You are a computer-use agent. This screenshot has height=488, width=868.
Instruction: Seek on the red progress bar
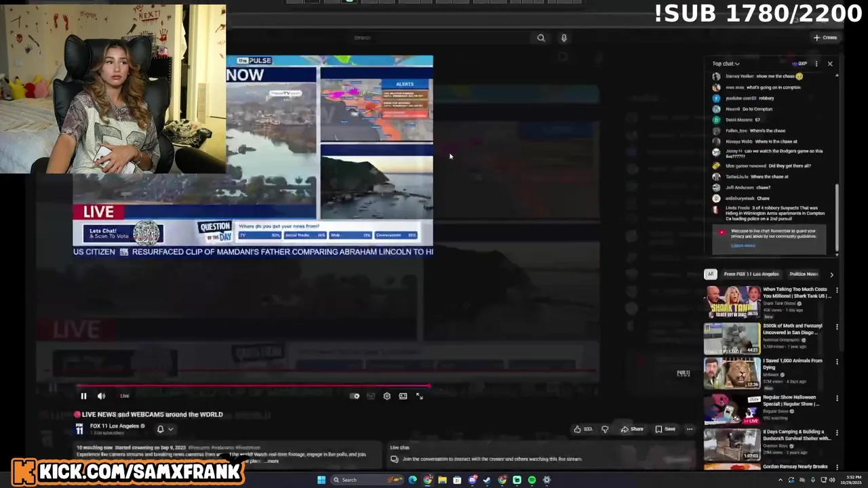tap(252, 386)
